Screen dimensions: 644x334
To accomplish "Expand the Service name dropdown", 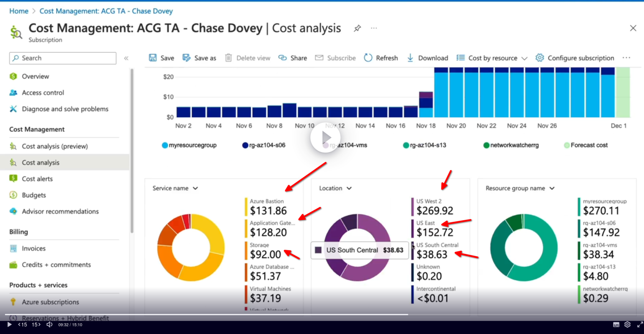I will pos(175,188).
